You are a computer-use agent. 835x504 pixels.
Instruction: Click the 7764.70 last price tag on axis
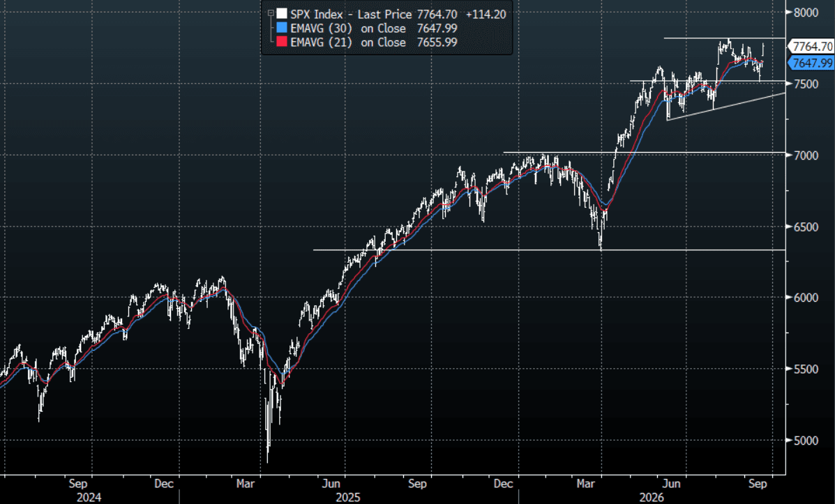[812, 46]
